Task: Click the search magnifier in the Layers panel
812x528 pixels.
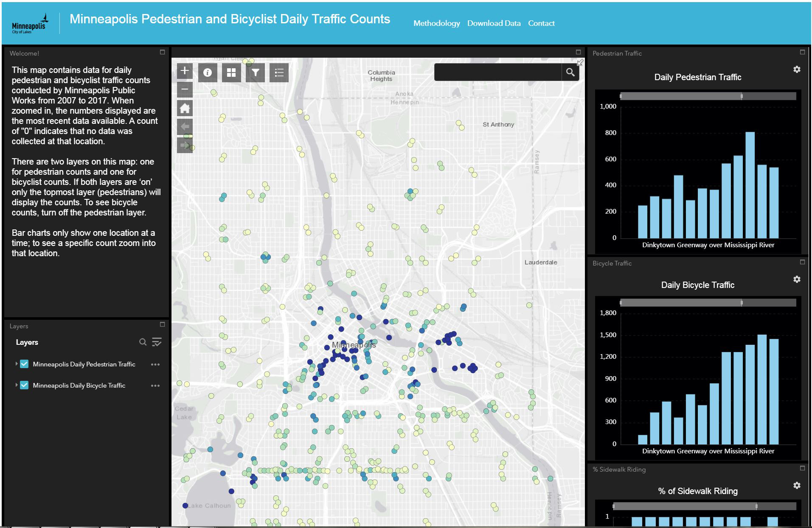Action: 143,342
